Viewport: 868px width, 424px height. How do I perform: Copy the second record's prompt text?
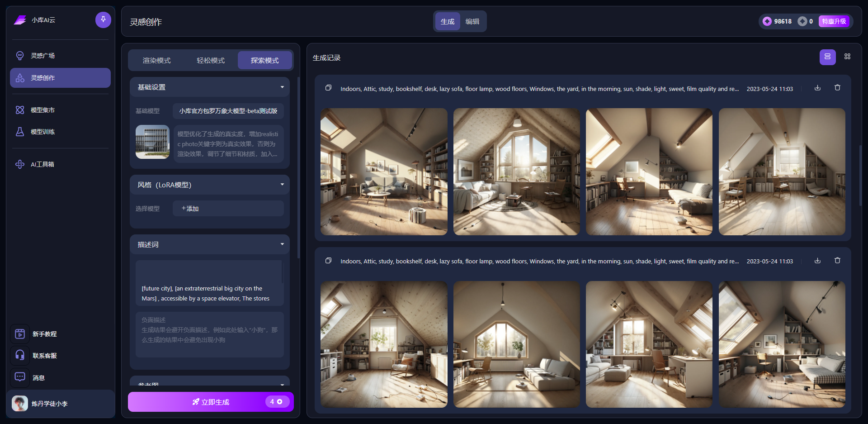(x=329, y=261)
